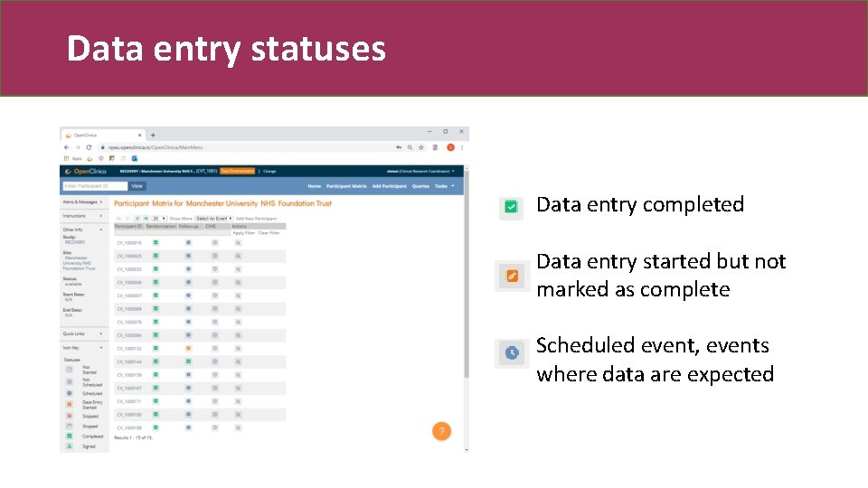Viewport: 868px width, 488px height.
Task: Click the orange help question mark button
Action: click(441, 431)
